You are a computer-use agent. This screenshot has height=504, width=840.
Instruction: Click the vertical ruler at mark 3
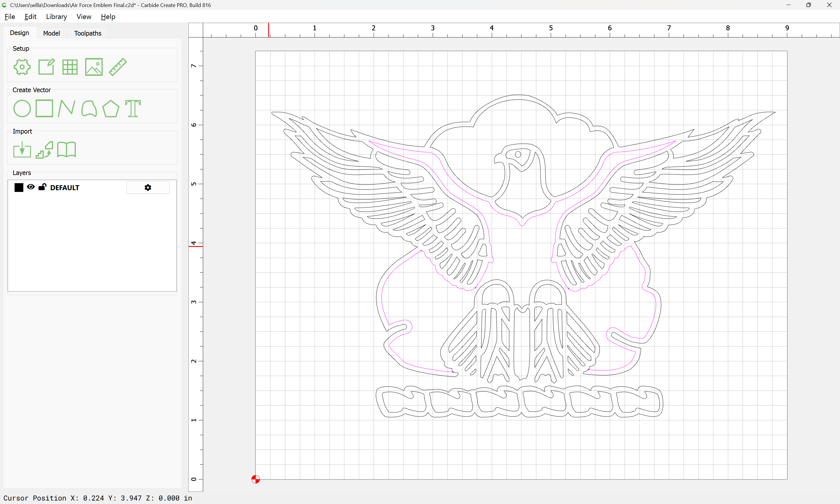point(194,302)
